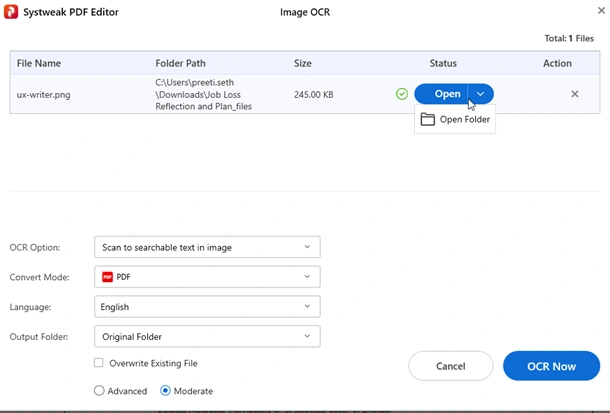
Task: Click the Output Folder label
Action: (x=39, y=336)
